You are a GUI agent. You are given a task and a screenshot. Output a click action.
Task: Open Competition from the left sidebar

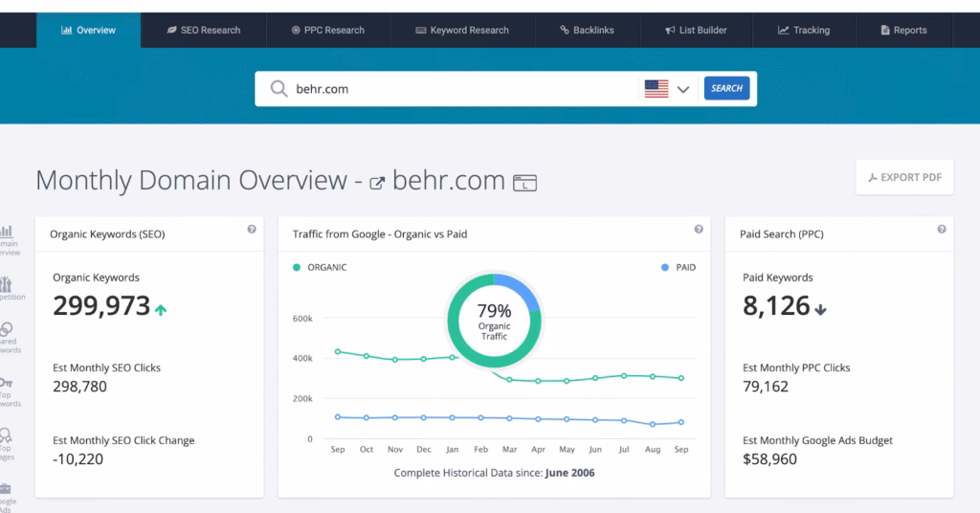click(7, 288)
